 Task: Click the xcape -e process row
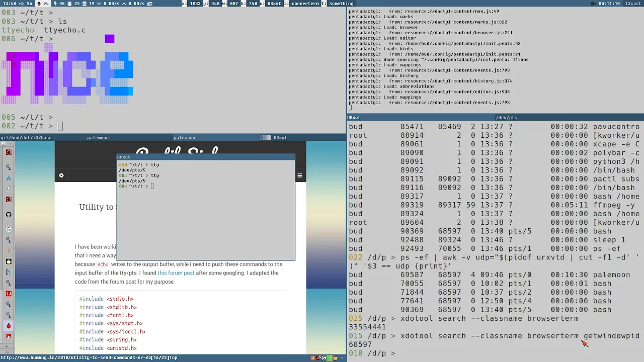[x=494, y=144]
